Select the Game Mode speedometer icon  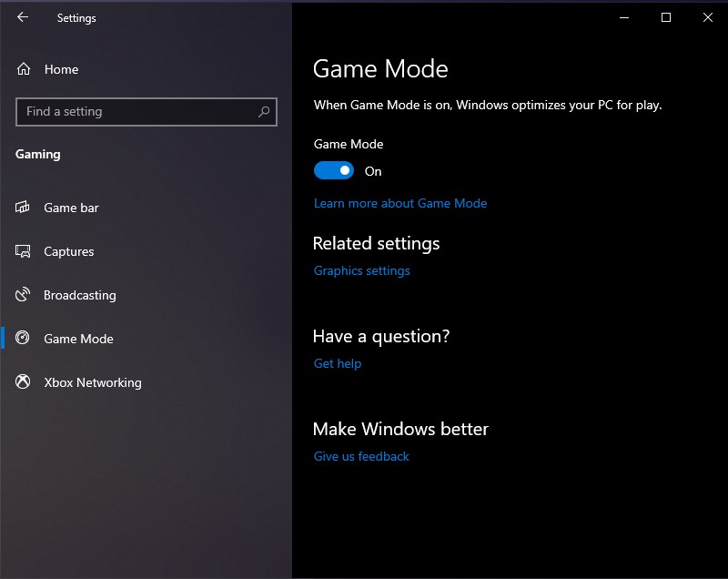pyautogui.click(x=24, y=339)
